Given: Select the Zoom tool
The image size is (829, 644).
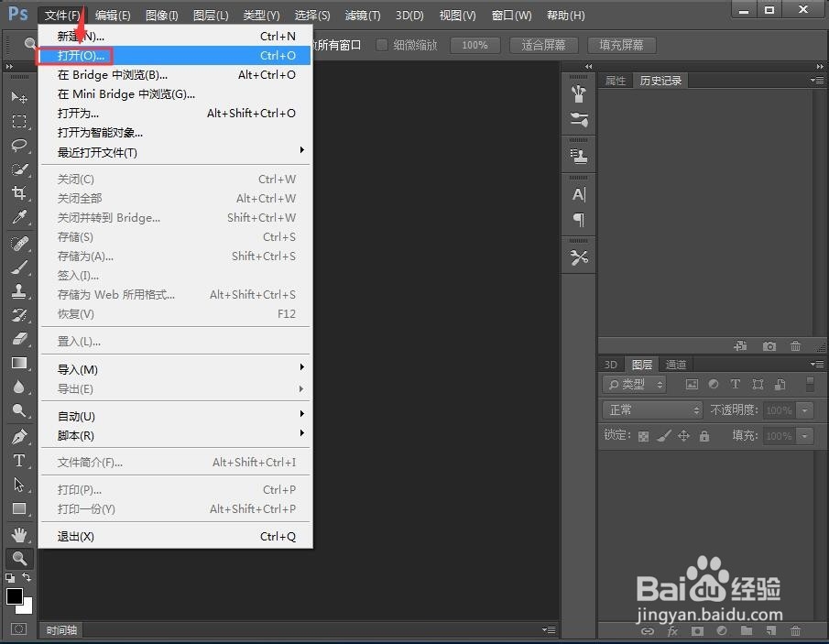Looking at the screenshot, I should (x=20, y=558).
